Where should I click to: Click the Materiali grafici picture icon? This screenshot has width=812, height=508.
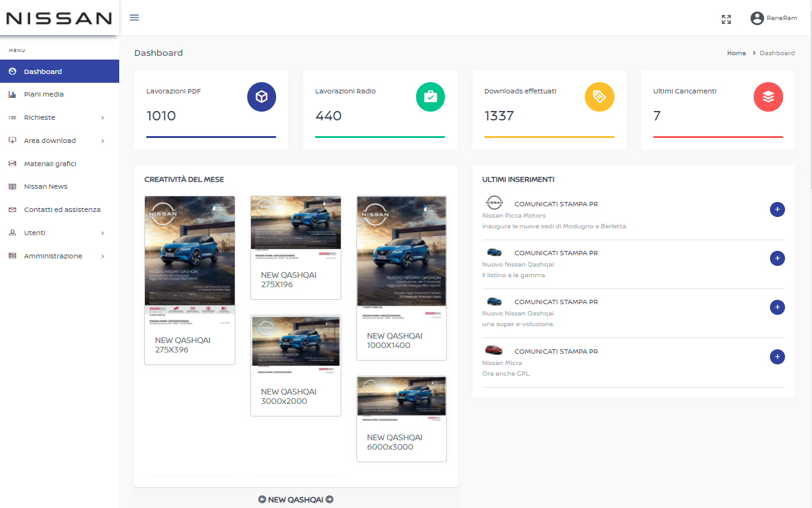pyautogui.click(x=13, y=164)
